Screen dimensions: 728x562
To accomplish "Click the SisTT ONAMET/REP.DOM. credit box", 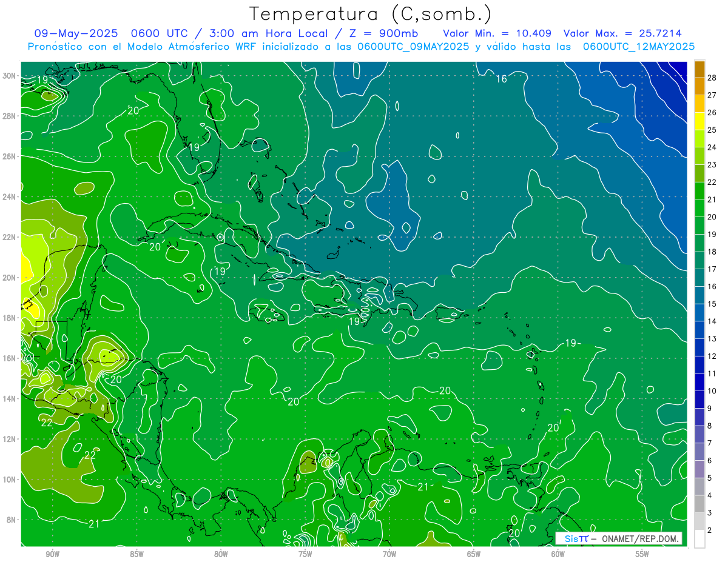I will coord(618,538).
